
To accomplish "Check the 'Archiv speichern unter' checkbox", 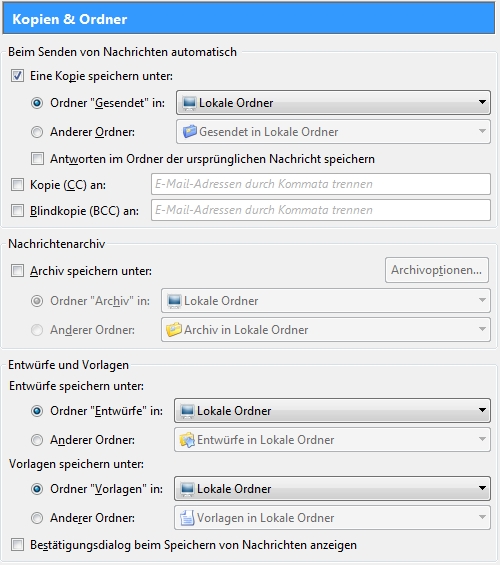I will (x=17, y=271).
